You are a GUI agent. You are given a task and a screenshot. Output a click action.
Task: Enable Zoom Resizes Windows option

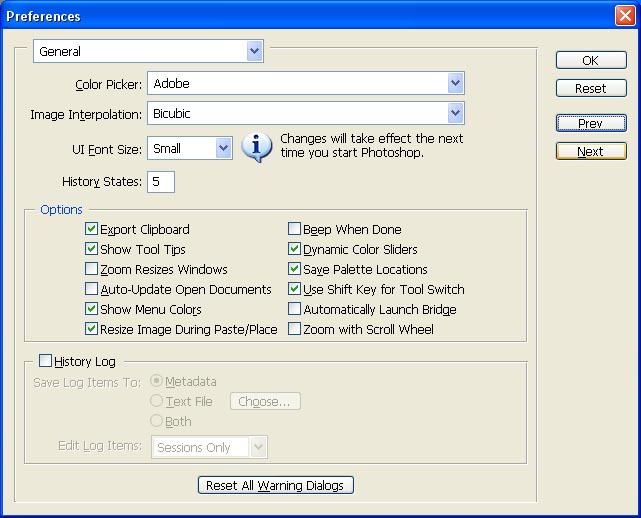pos(93,270)
